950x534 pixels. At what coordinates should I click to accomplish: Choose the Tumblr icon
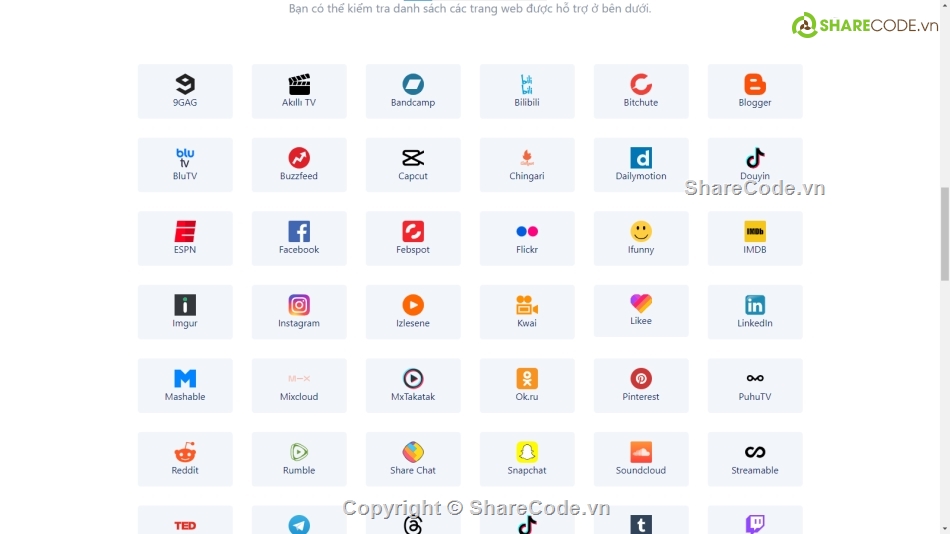pos(640,524)
